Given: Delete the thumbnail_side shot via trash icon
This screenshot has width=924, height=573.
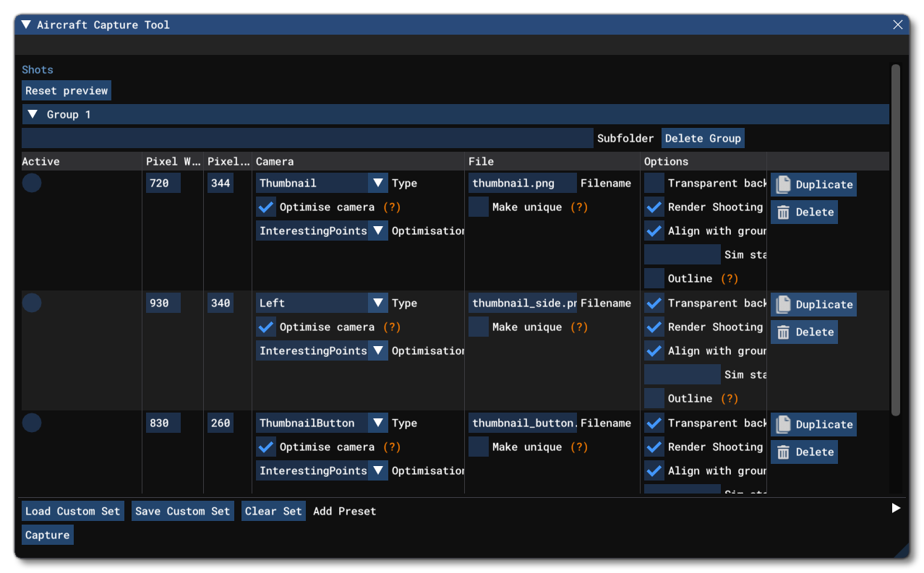Looking at the screenshot, I should pyautogui.click(x=782, y=332).
